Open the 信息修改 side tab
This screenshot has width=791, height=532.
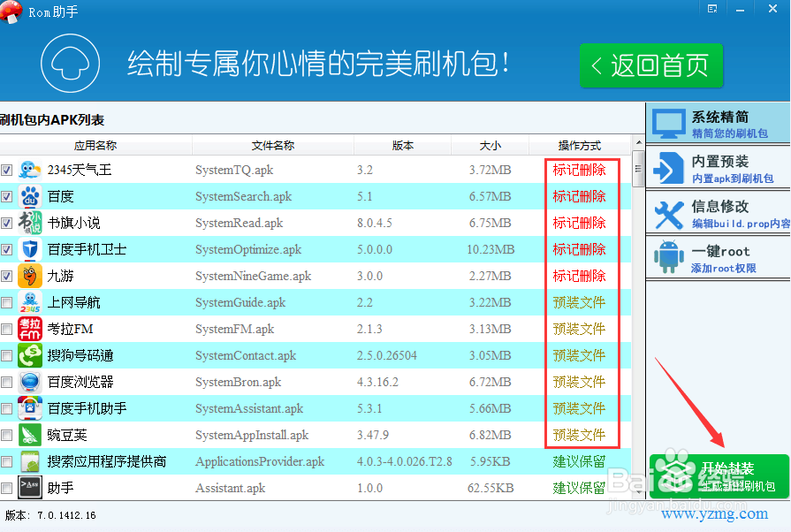719,213
